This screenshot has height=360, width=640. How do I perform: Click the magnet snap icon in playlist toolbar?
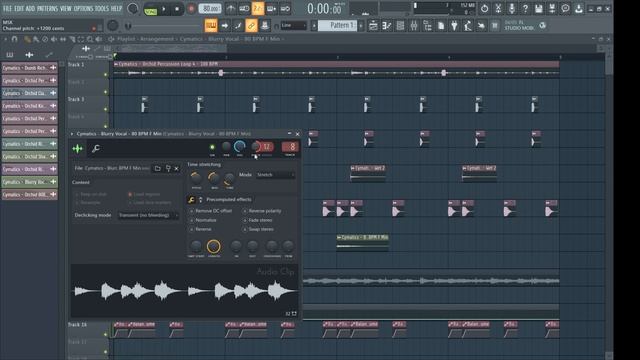click(14, 39)
